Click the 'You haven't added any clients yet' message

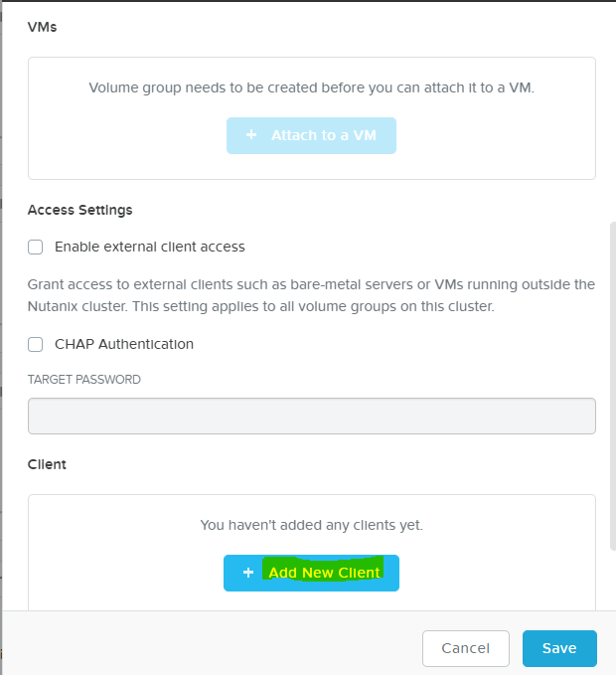[311, 524]
